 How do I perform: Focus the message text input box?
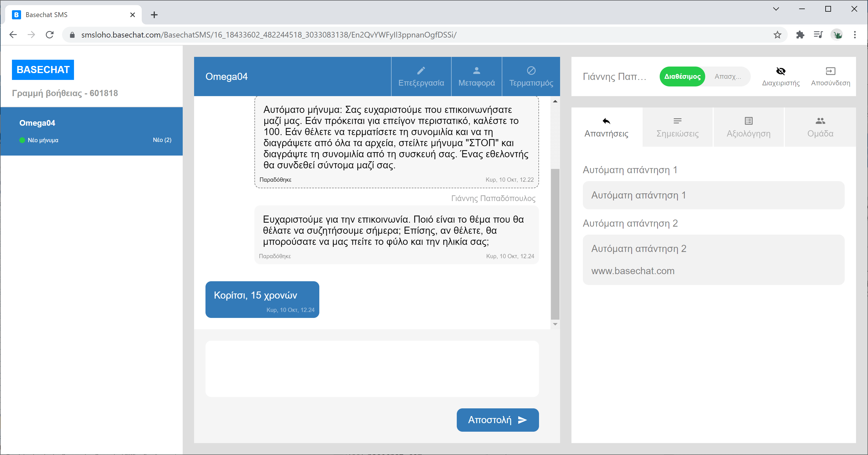pyautogui.click(x=372, y=369)
